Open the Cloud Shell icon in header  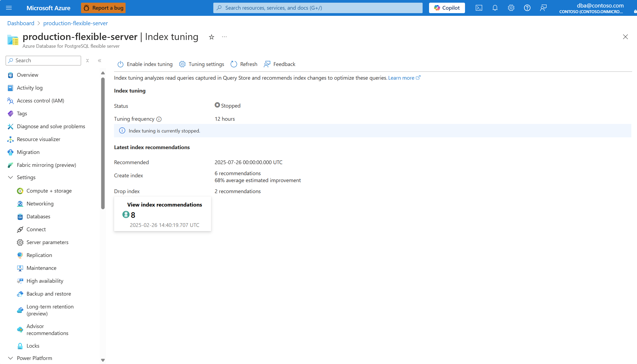[479, 8]
